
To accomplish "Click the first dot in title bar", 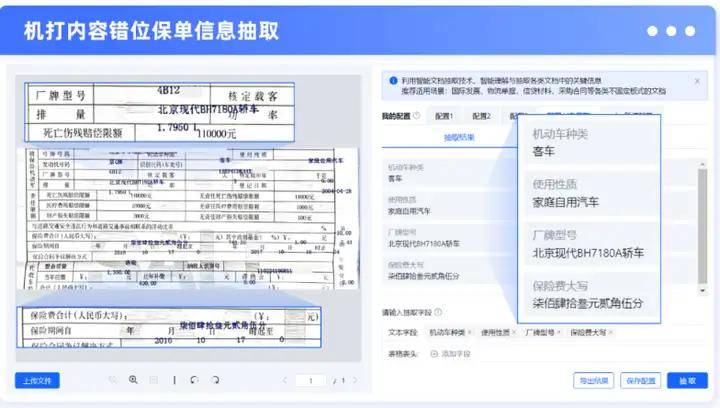I will 652,31.
